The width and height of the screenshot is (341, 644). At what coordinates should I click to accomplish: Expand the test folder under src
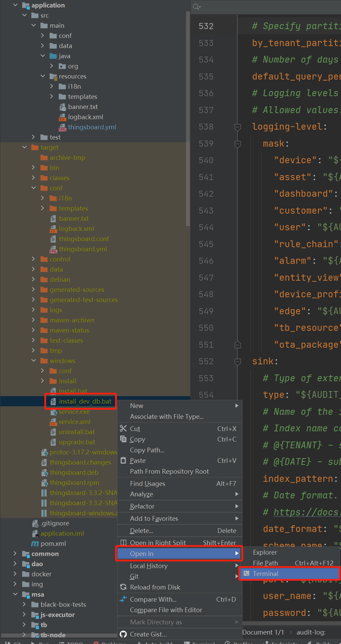33,137
